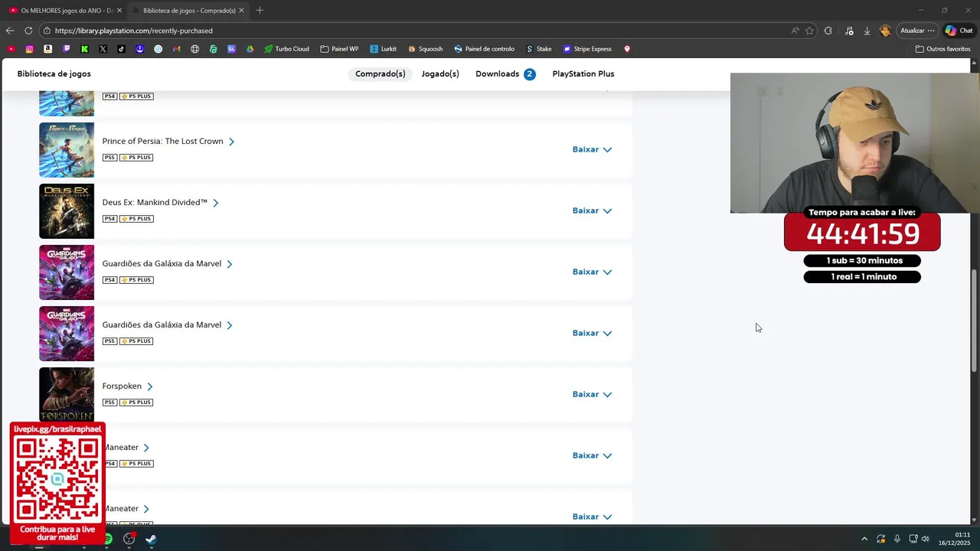Switch to Comprado(s) tab

coord(381,74)
